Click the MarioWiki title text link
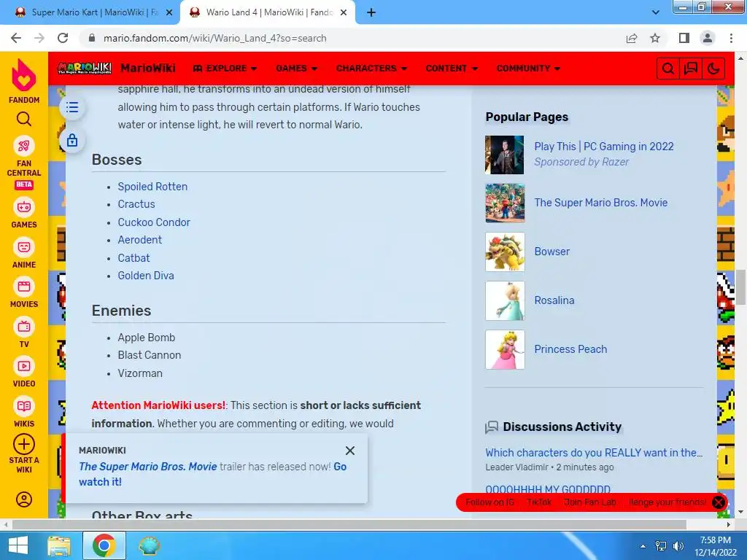This screenshot has width=747, height=560. [x=147, y=68]
